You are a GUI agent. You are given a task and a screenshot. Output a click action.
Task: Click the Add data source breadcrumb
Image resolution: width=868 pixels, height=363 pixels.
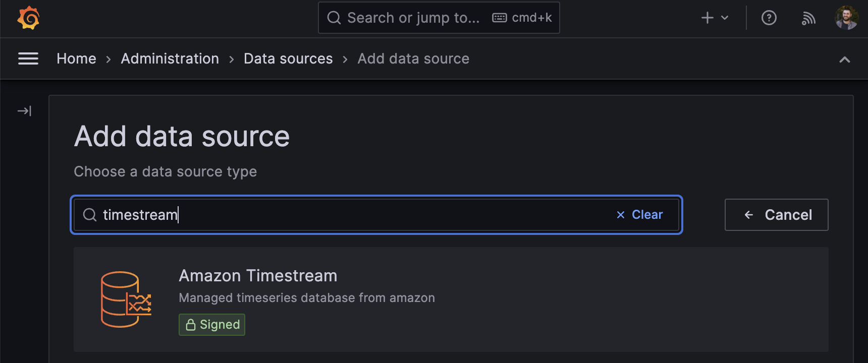(x=413, y=58)
